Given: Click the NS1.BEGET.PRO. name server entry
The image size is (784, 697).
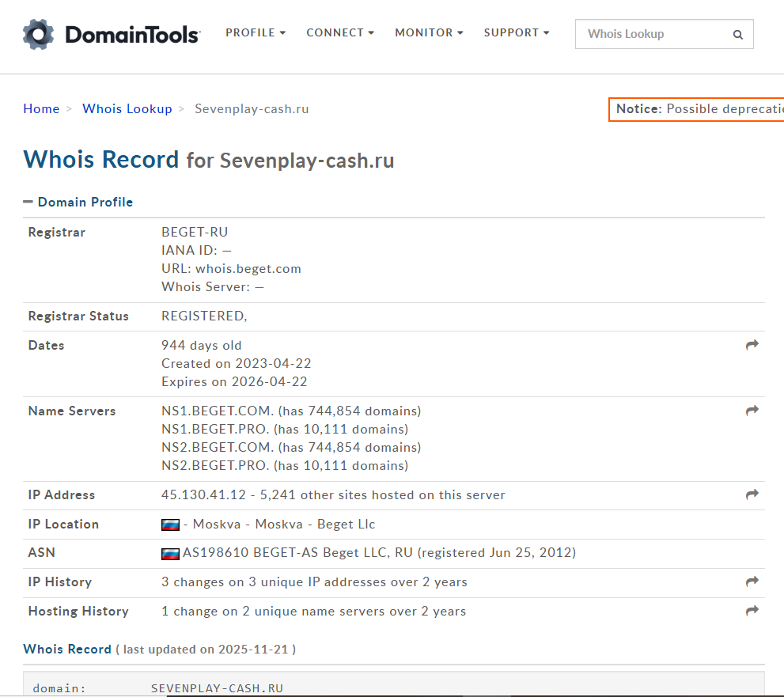Looking at the screenshot, I should pos(285,429).
